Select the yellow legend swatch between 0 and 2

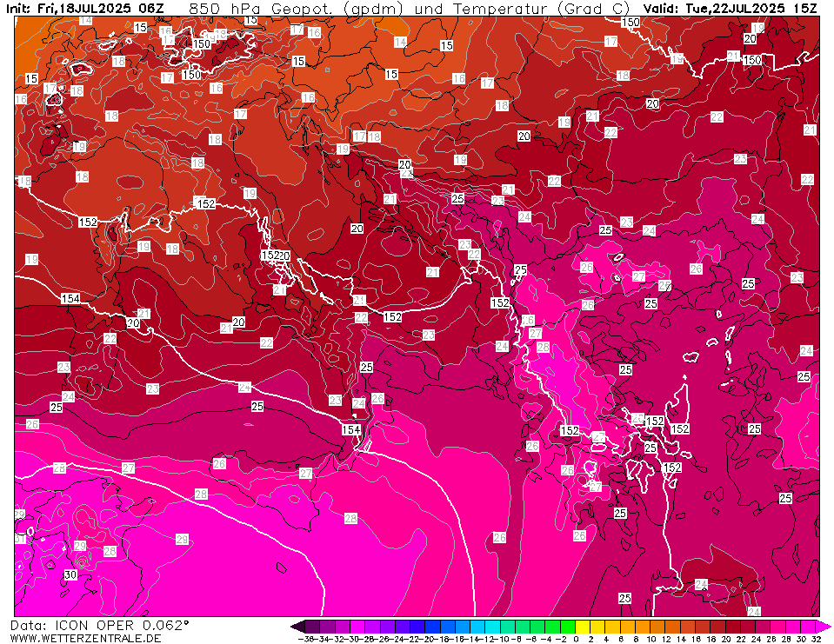point(583,627)
